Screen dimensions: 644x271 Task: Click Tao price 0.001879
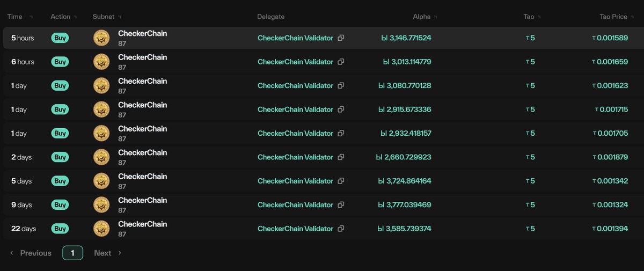click(x=610, y=157)
